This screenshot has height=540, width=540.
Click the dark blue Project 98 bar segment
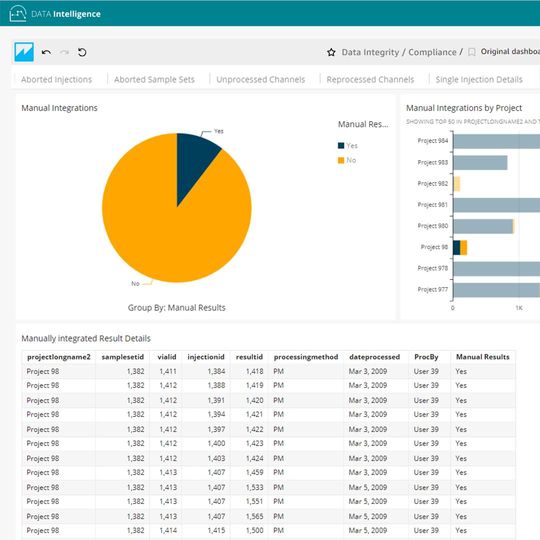pyautogui.click(x=457, y=248)
